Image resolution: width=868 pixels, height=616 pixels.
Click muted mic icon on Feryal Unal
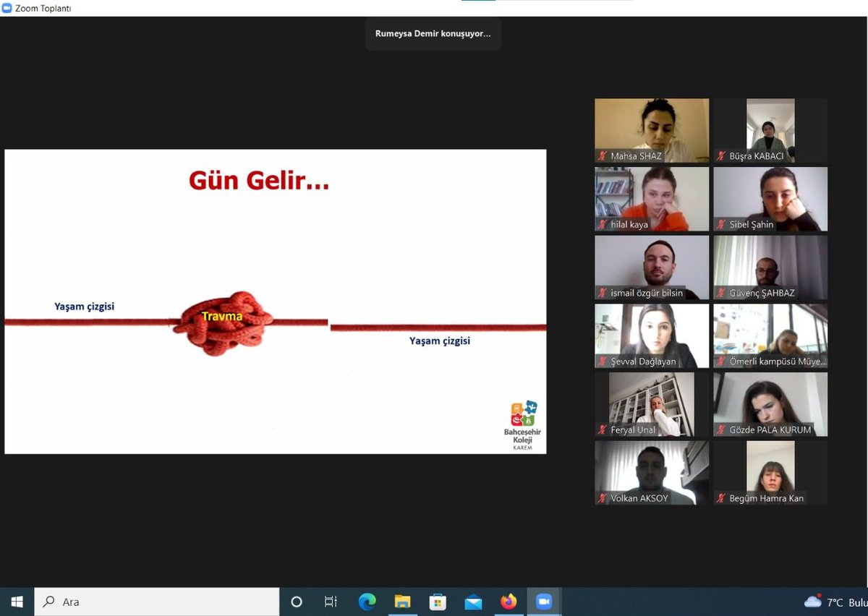[602, 430]
